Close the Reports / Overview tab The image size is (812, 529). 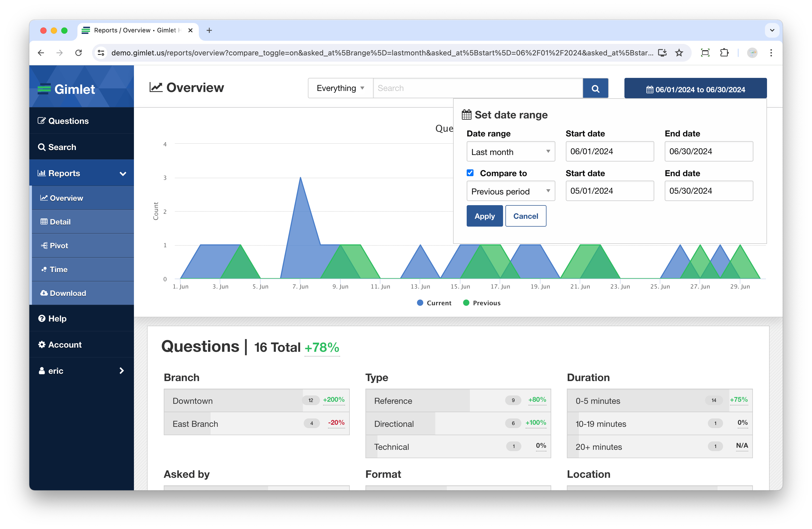coord(190,30)
